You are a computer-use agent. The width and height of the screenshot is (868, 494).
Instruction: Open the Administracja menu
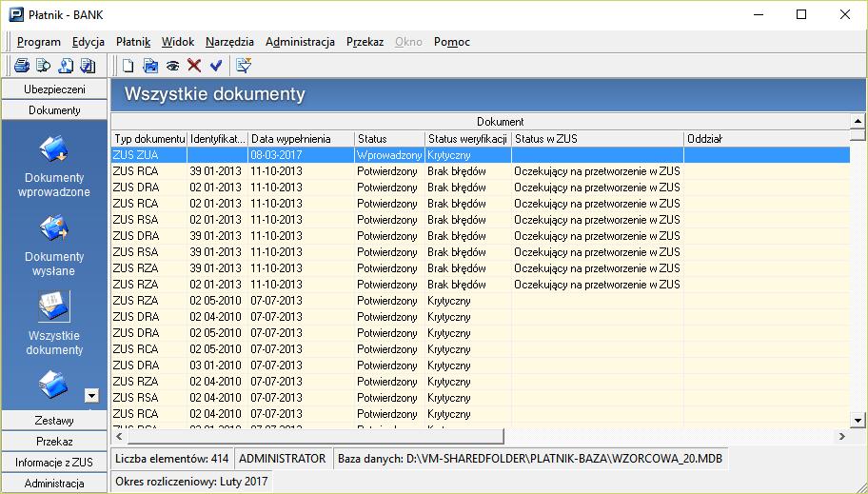point(300,42)
